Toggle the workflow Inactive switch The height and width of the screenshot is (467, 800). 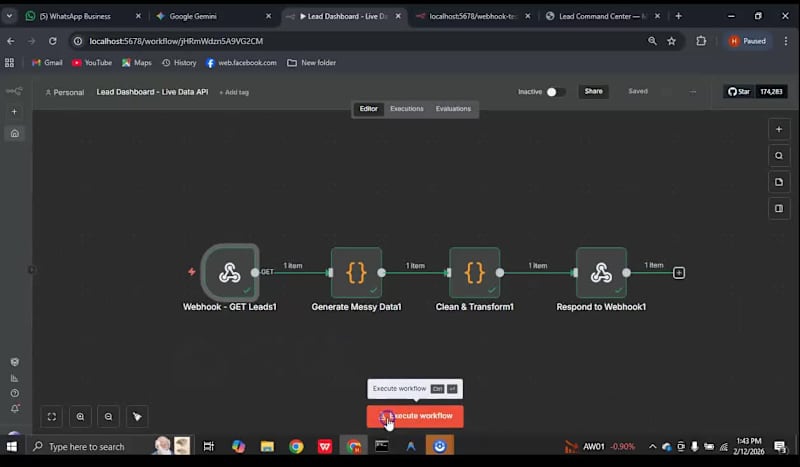click(556, 92)
